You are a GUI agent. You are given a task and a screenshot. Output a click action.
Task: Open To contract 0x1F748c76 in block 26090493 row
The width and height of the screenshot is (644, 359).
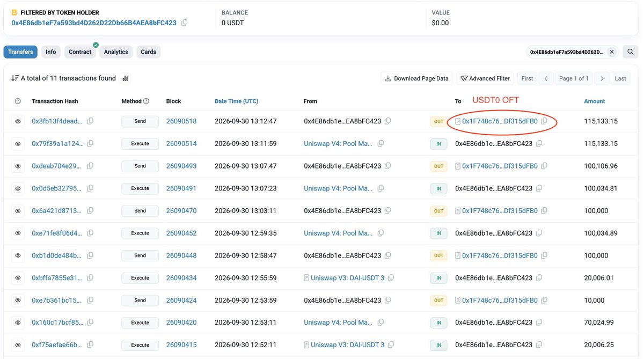point(500,166)
